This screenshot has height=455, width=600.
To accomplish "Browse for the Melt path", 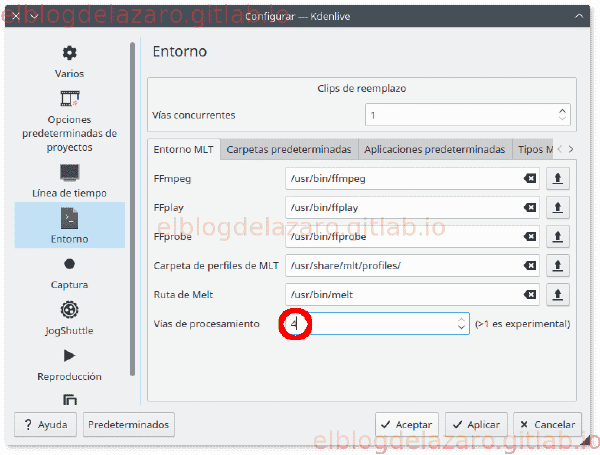I will click(x=558, y=295).
